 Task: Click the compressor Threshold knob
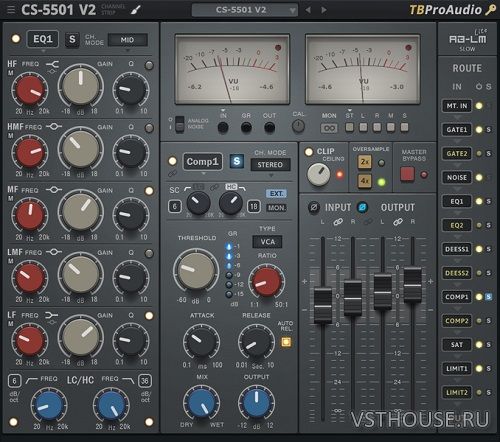click(x=196, y=270)
